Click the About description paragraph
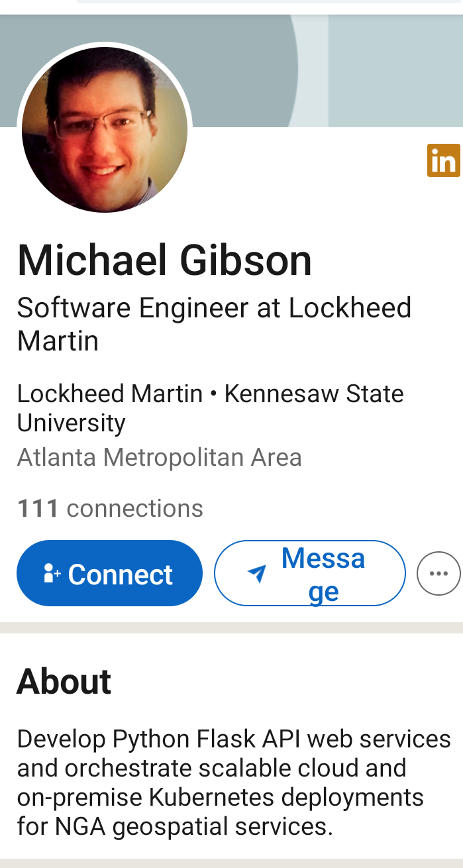This screenshot has height=868, width=463. point(233,782)
